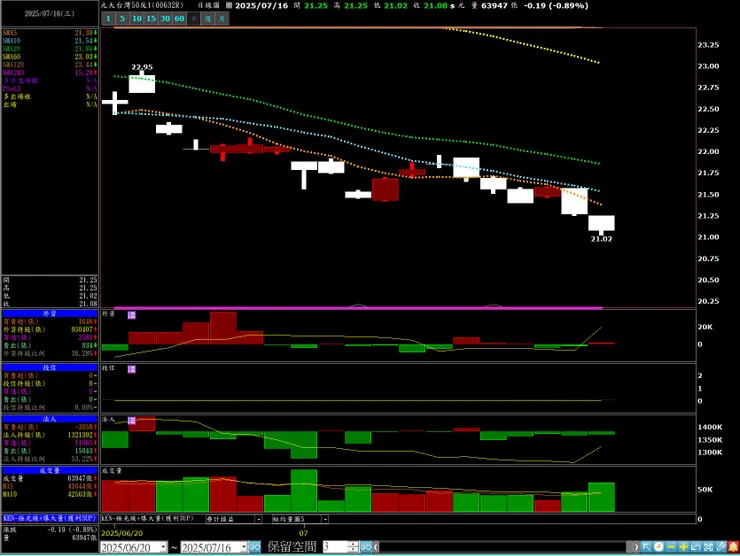Viewport: 740px width, 556px height.
Task: Click the 法人 blue panel header
Action: point(50,419)
